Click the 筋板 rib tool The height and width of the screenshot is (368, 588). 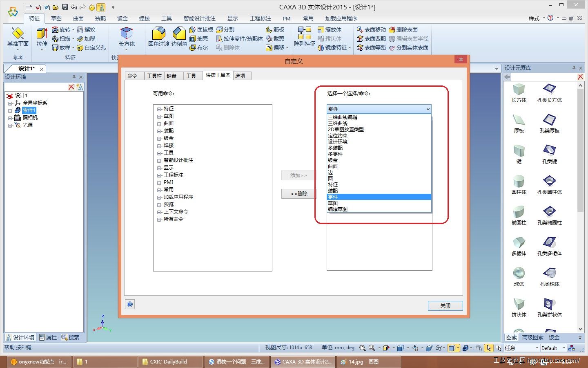click(275, 29)
